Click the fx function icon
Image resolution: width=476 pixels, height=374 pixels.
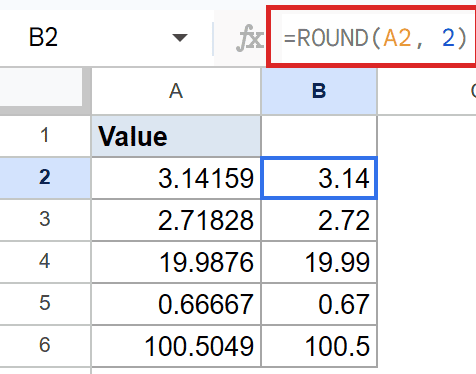[249, 39]
